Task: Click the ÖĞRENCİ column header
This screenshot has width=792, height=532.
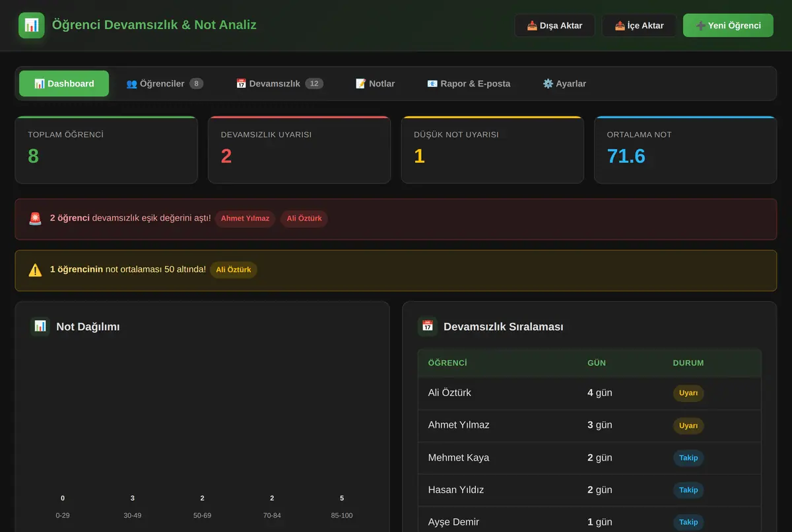Action: tap(447, 363)
